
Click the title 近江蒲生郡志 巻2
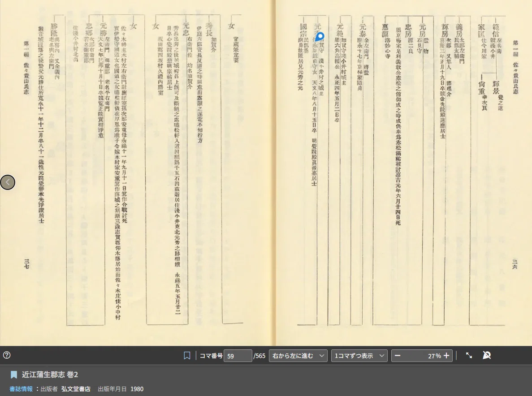click(x=50, y=374)
